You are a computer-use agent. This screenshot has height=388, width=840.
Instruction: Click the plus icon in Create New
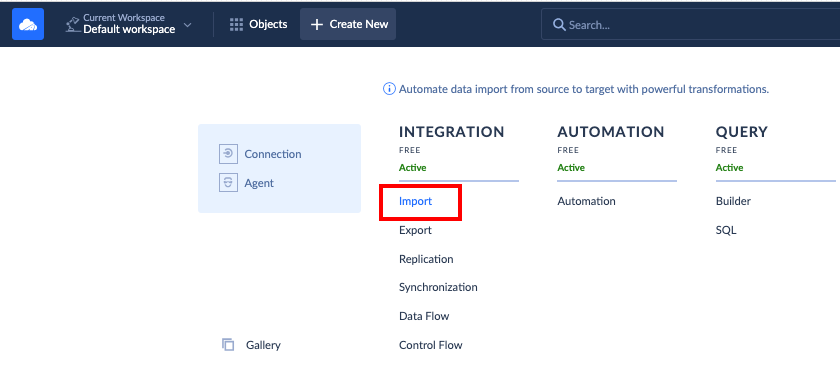[317, 25]
